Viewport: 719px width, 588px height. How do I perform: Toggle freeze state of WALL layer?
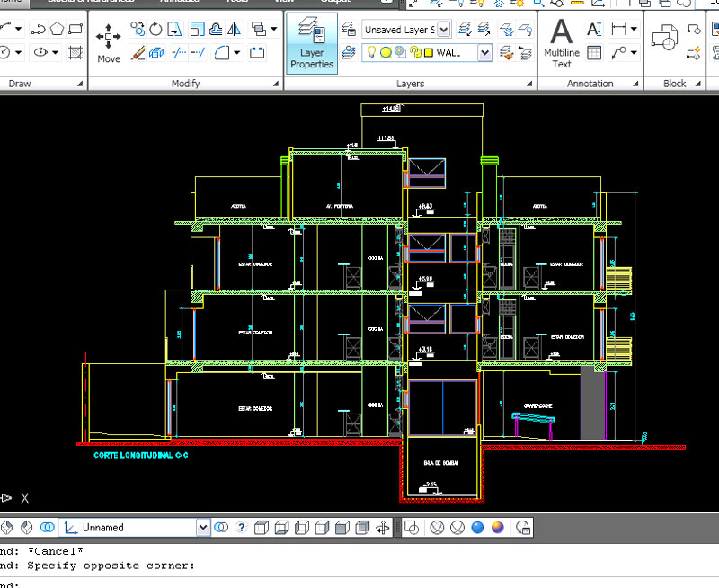pos(384,53)
